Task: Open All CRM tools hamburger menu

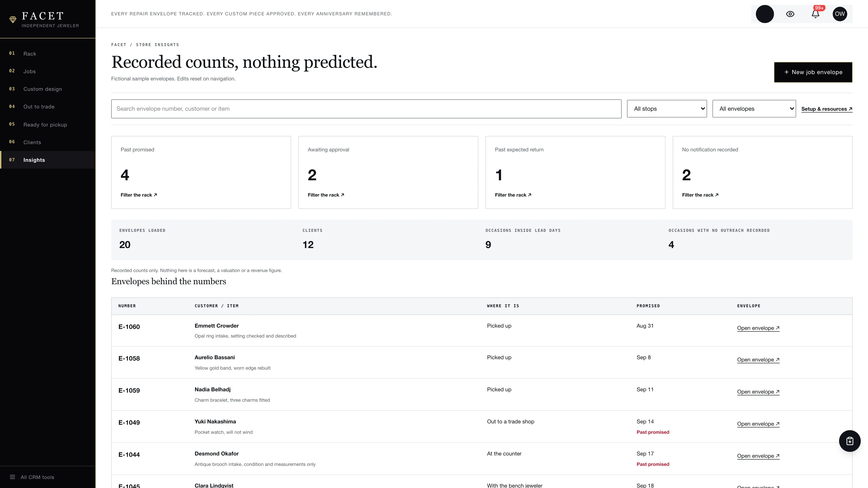Action: pos(32,477)
